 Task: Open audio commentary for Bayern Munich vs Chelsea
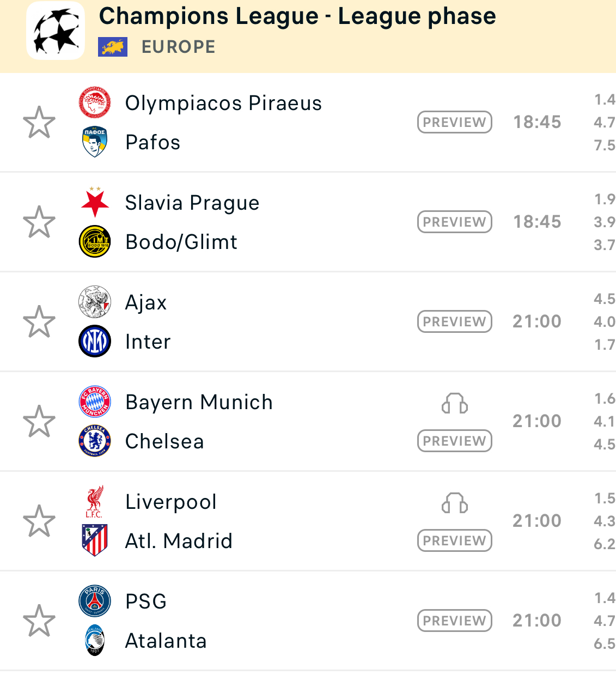click(x=454, y=404)
